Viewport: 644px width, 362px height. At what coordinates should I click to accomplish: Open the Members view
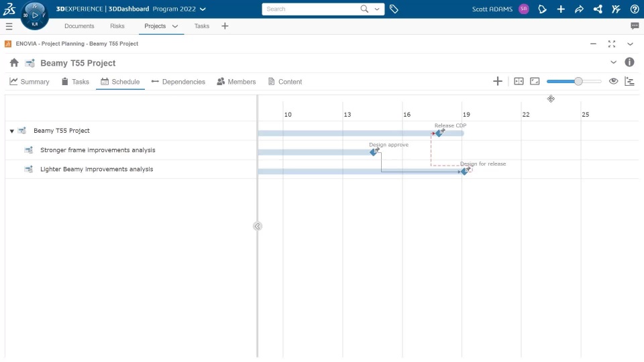pos(236,82)
